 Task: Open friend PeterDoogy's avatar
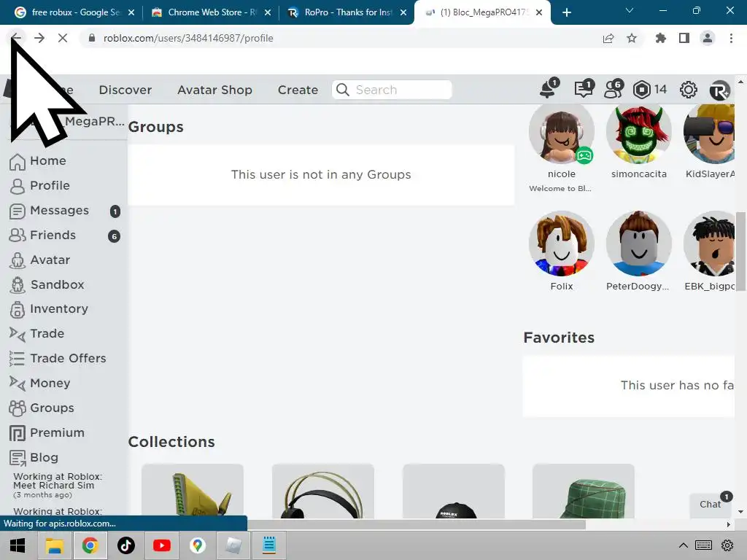(x=639, y=244)
